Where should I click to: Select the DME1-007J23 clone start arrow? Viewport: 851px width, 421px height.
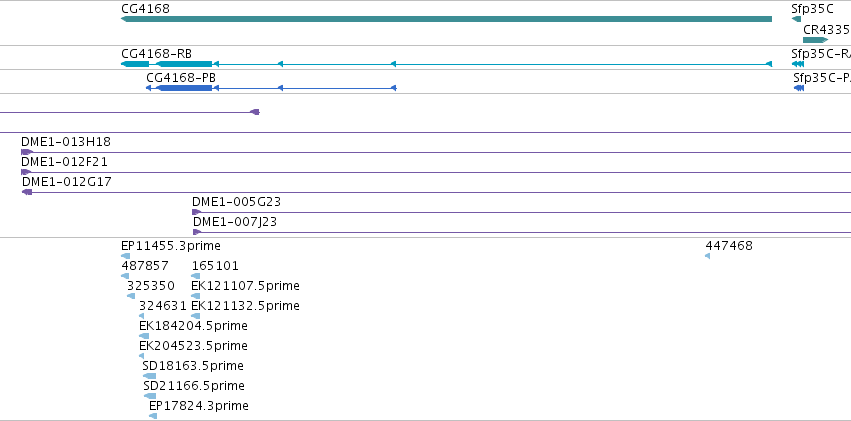click(x=198, y=232)
